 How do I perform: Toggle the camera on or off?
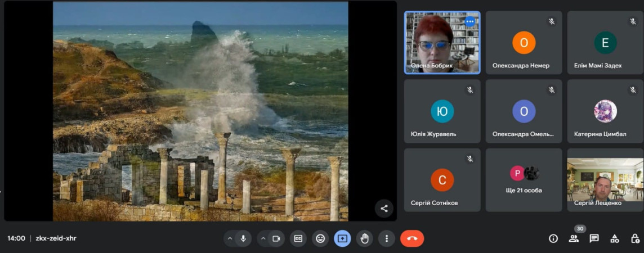point(276,238)
